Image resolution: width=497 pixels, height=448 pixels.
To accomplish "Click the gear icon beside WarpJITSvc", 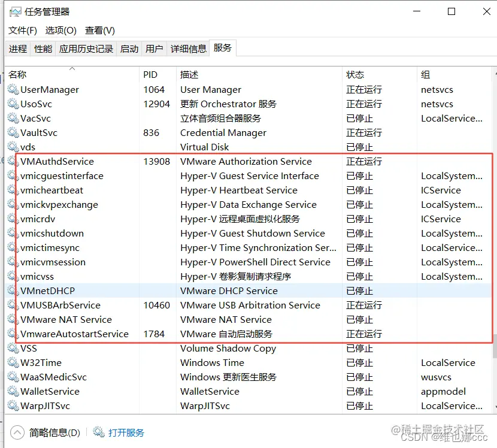I will tap(13, 405).
